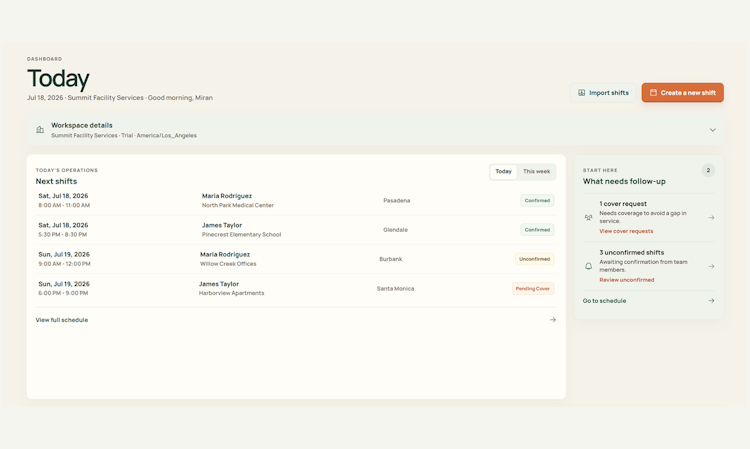
Task: Select Maria Rodriguez at Willow Creek Offices
Action: coord(225,254)
